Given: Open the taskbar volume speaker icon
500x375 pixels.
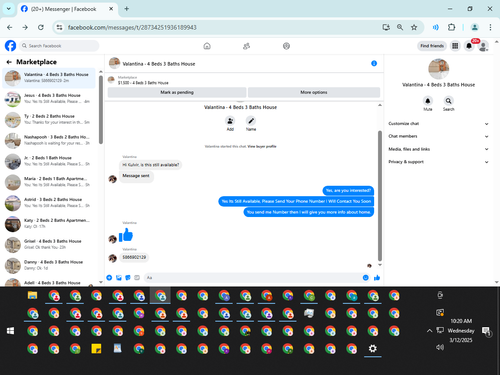Looking at the screenshot, I should click(440, 347).
